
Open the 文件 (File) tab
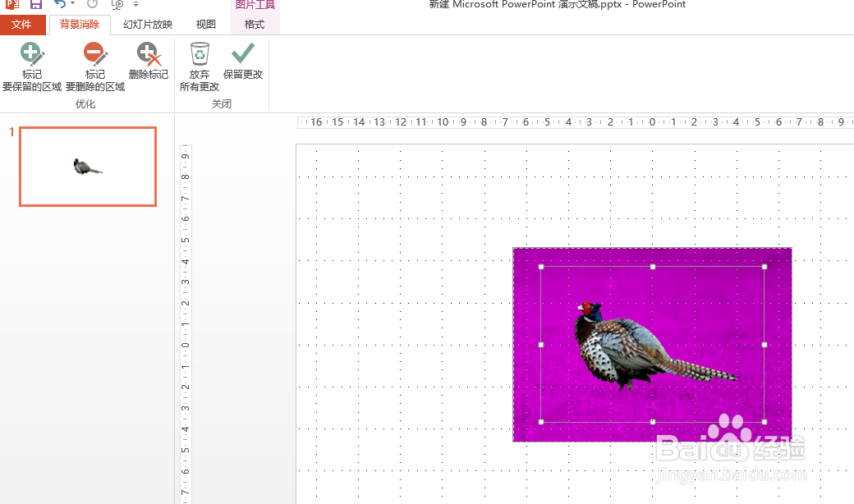22,25
